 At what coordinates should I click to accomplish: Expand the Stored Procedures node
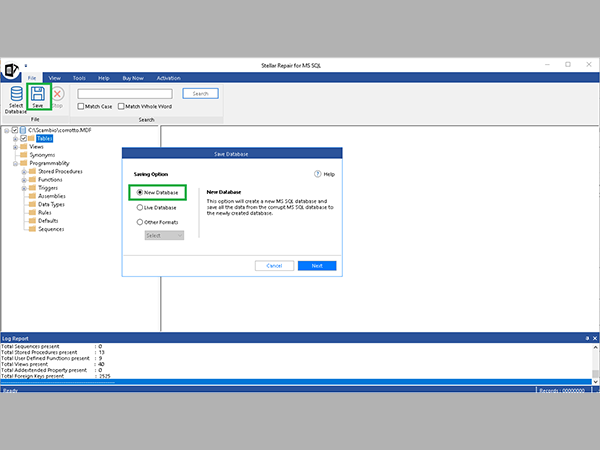[24, 171]
